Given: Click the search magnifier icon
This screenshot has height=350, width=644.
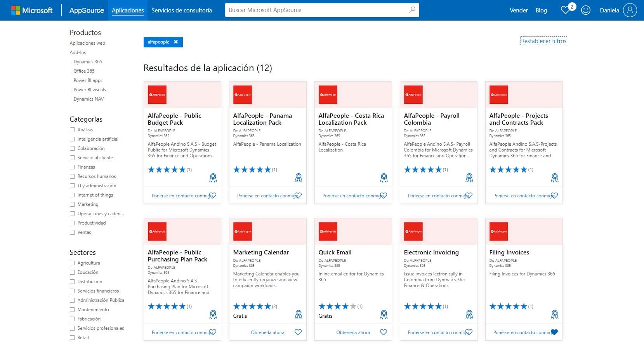Looking at the screenshot, I should 411,10.
